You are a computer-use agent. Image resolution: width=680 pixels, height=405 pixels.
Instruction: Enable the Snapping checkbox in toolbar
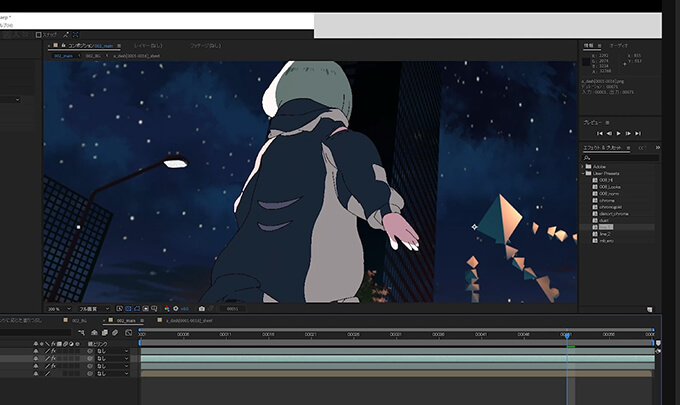(37, 35)
